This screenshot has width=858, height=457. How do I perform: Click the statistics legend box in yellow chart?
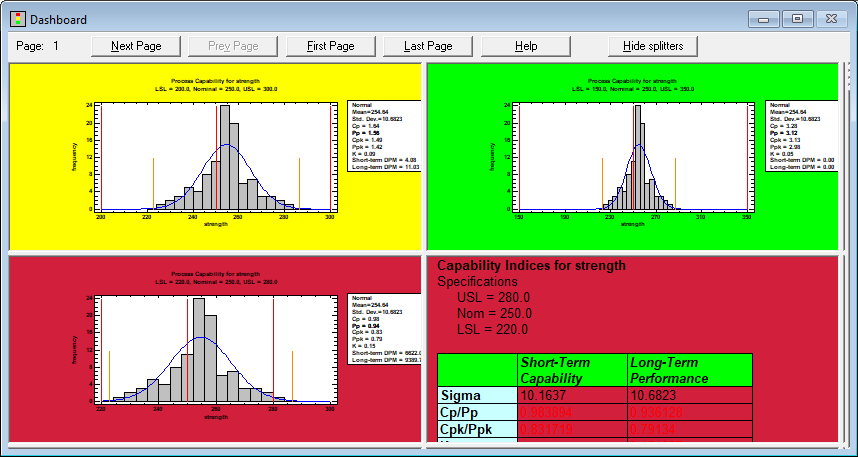pos(383,135)
